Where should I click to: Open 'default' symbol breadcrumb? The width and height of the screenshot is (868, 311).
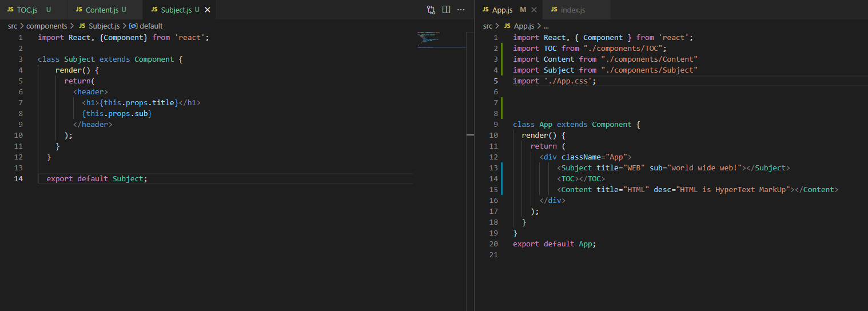click(x=151, y=26)
